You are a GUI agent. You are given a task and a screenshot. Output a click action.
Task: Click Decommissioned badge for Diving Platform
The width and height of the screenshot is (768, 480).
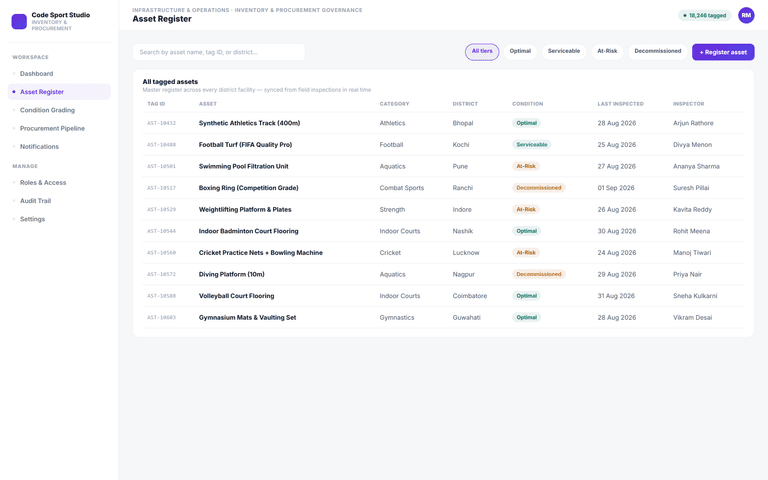click(539, 274)
